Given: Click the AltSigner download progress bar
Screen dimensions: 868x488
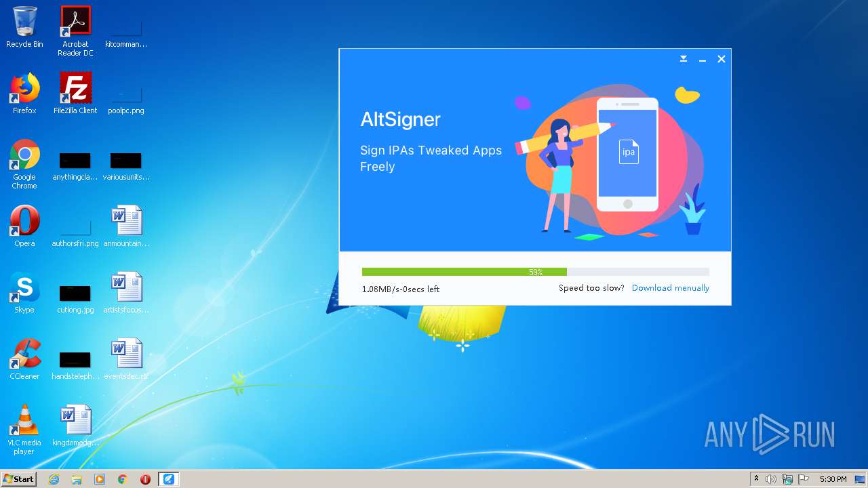Looking at the screenshot, I should tap(536, 272).
